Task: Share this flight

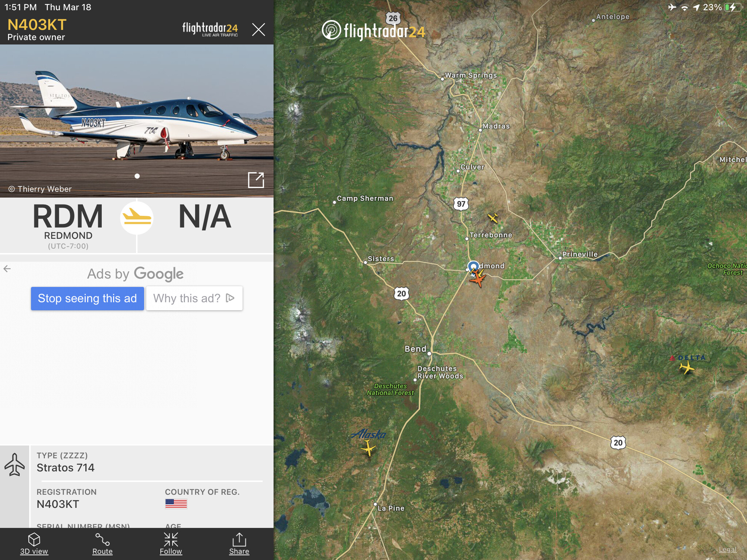Action: (x=239, y=544)
